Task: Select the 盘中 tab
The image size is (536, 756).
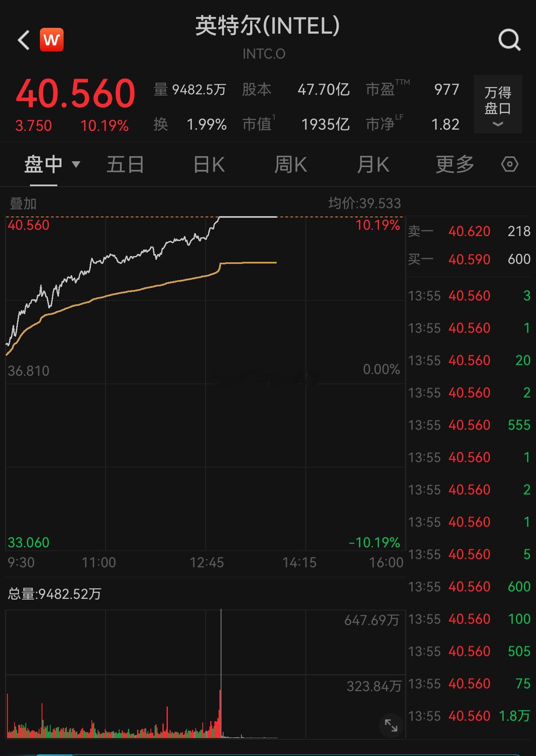Action: tap(43, 164)
